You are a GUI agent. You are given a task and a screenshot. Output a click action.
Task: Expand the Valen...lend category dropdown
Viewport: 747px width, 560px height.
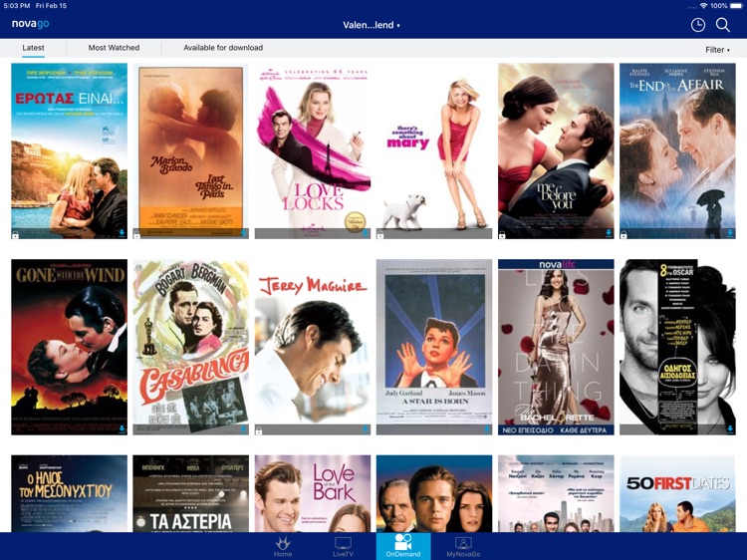pos(372,25)
